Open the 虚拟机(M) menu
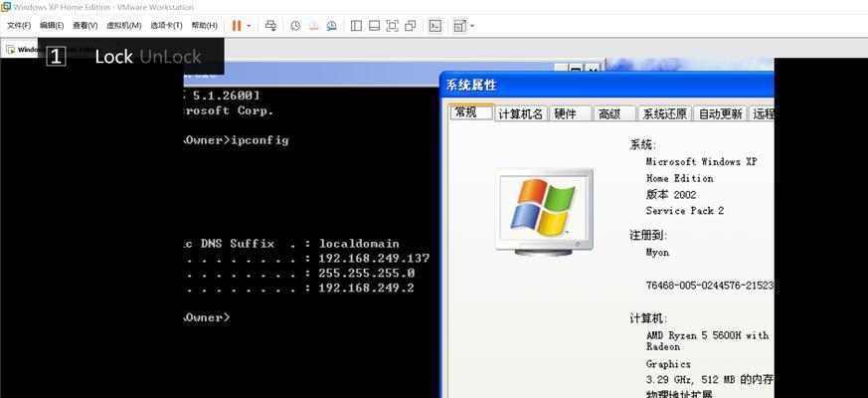Image resolution: width=868 pixels, height=398 pixels. [123, 26]
